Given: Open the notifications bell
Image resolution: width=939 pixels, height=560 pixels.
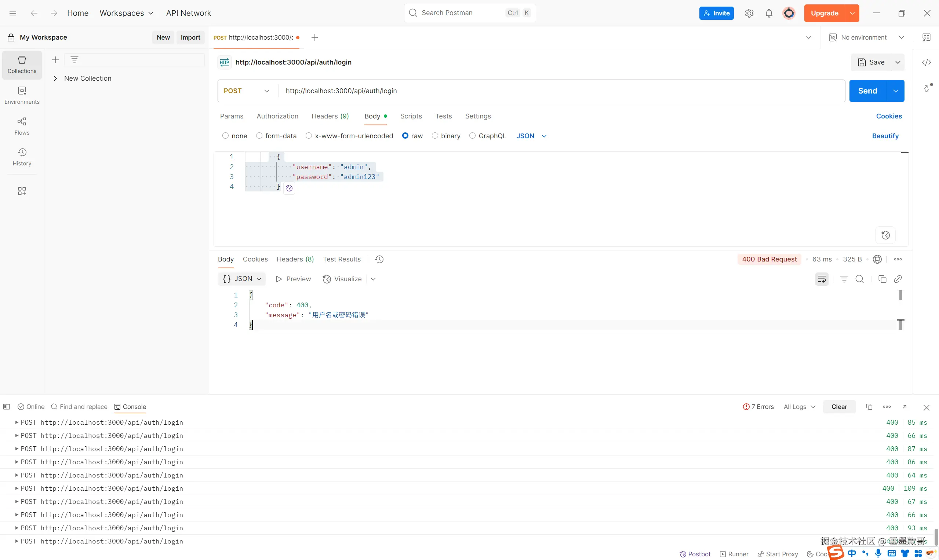Looking at the screenshot, I should (x=769, y=13).
